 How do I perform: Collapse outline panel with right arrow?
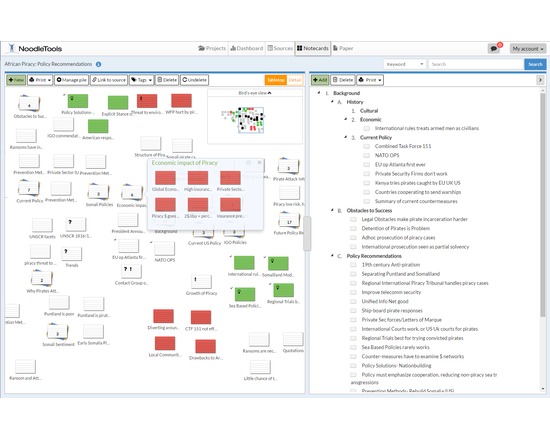coord(540,80)
